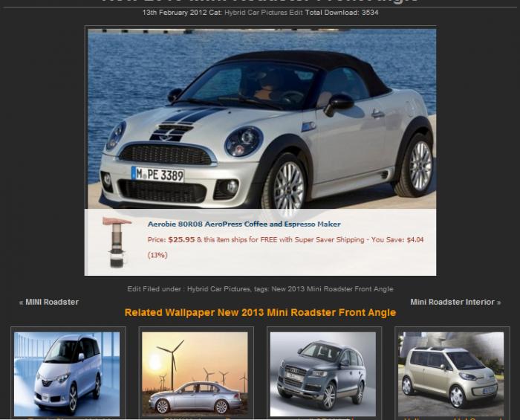Click the 'You Save: $4.04' text in ad
Image resolution: width=520 pixels, height=420 pixels.
397,239
